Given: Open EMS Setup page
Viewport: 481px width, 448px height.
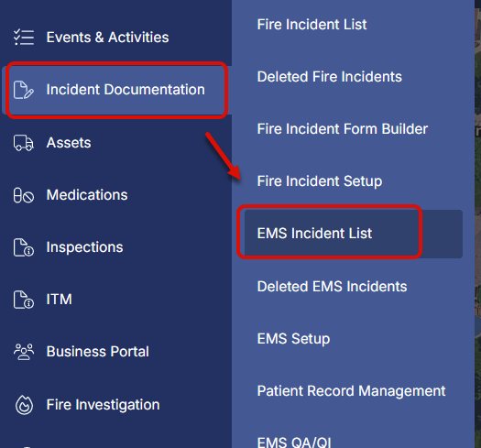Looking at the screenshot, I should click(293, 339).
